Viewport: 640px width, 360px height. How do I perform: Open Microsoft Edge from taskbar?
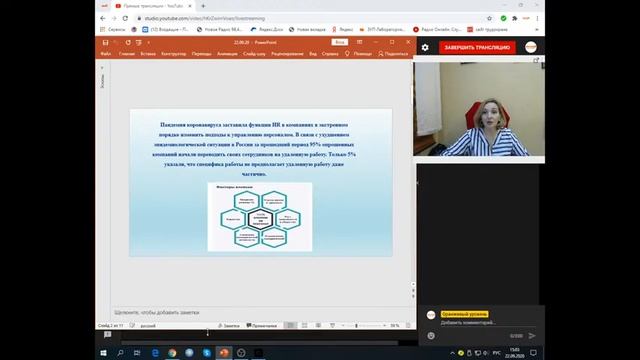point(155,353)
